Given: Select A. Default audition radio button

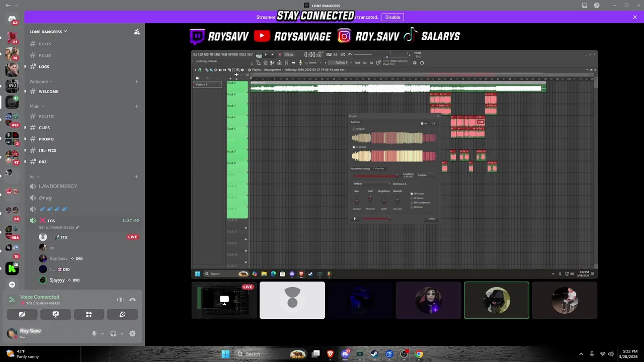Looking at the screenshot, I should pyautogui.click(x=354, y=147).
